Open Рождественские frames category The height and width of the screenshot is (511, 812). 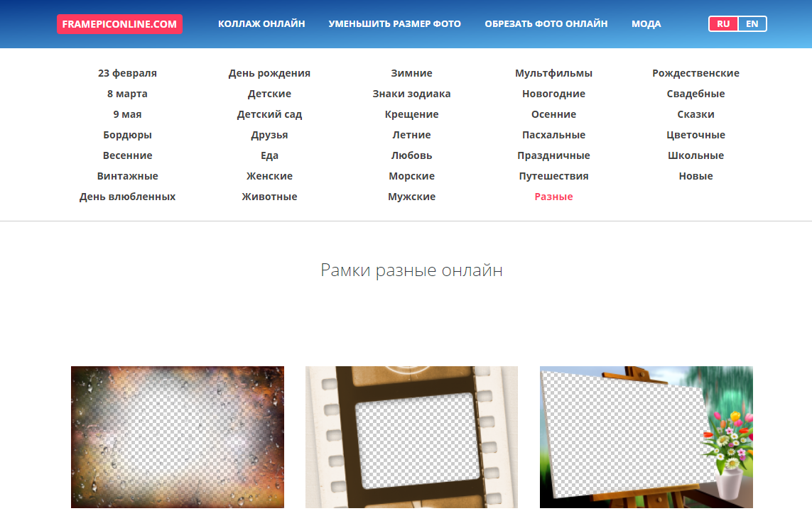pos(696,73)
